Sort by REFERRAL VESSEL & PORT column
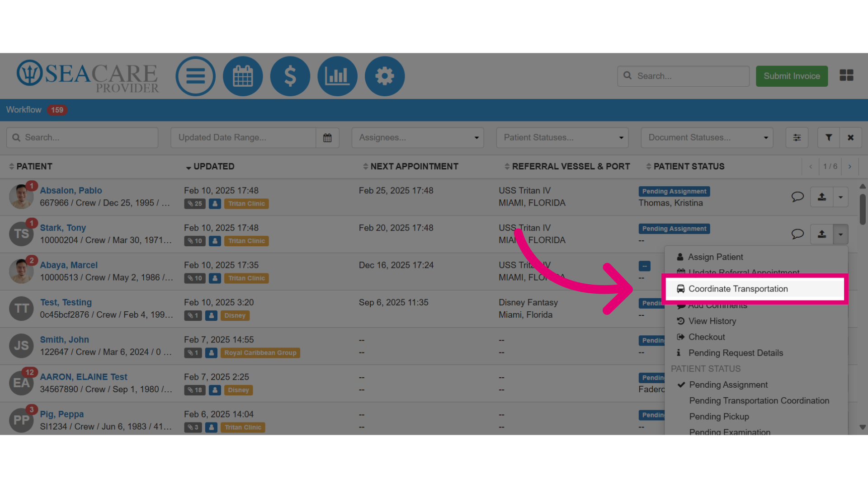 [567, 166]
